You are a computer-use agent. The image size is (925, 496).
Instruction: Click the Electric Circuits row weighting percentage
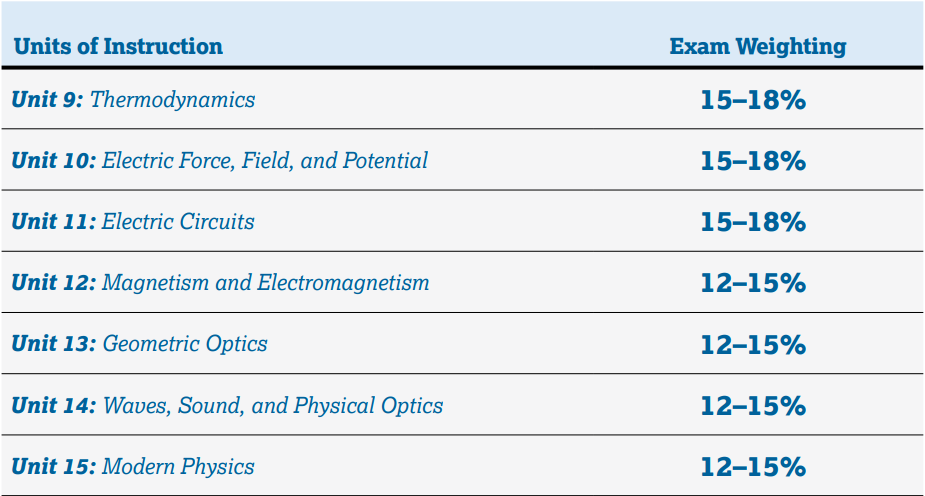point(753,222)
